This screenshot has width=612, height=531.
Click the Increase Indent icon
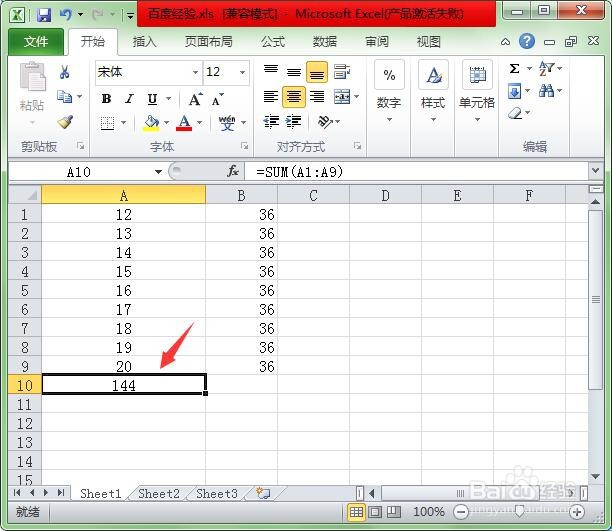coord(294,122)
